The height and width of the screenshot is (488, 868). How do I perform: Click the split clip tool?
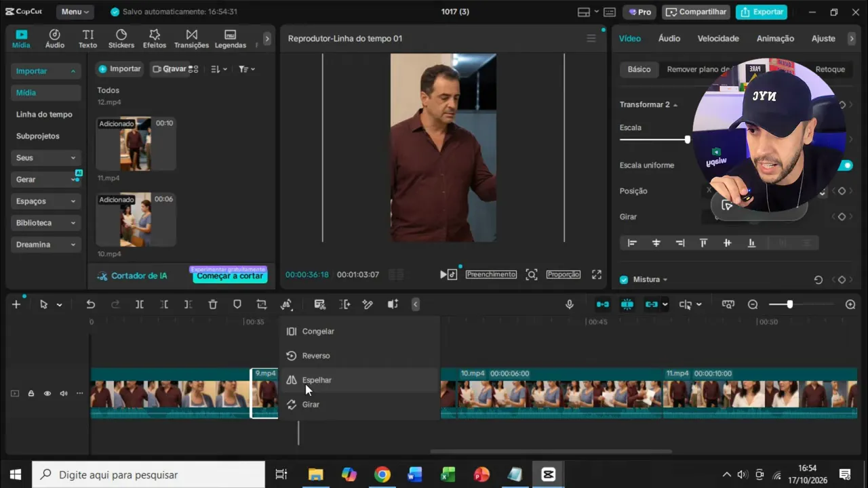coord(140,304)
